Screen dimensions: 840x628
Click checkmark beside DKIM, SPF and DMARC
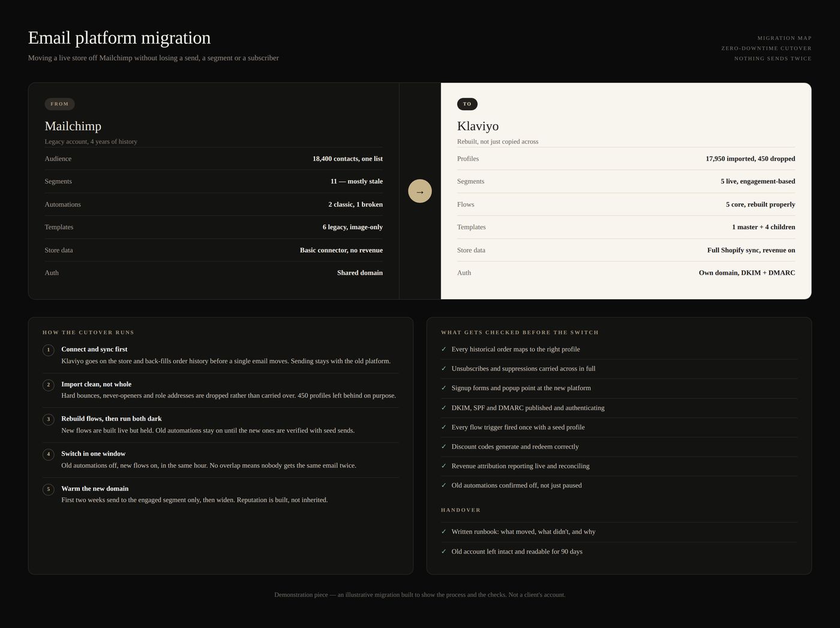(x=444, y=408)
